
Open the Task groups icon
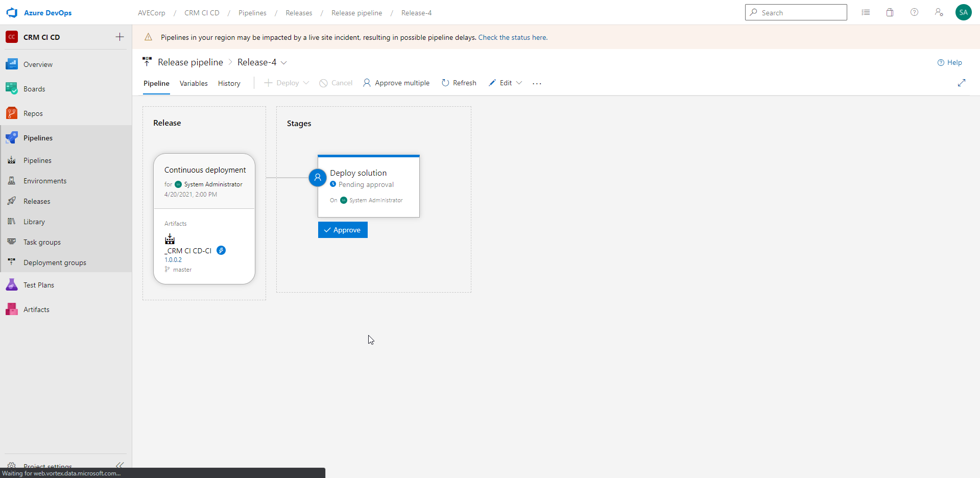click(11, 242)
